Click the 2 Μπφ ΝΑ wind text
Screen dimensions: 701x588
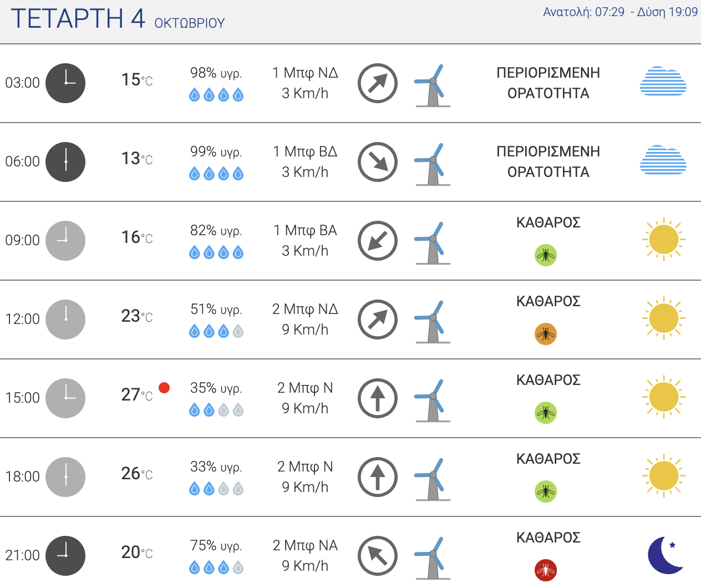(305, 546)
